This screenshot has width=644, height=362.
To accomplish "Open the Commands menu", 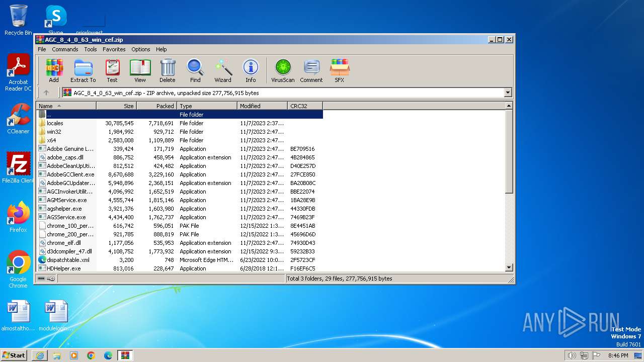I will tap(65, 49).
